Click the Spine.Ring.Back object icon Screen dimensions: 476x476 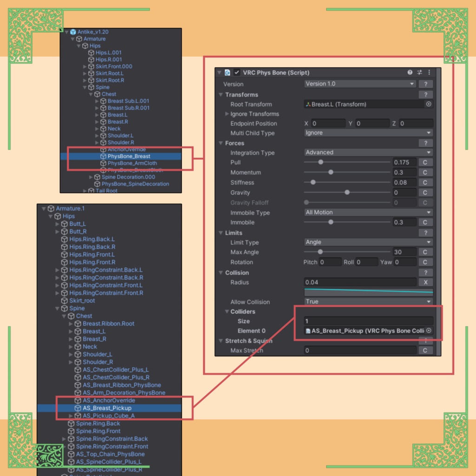coord(71,423)
